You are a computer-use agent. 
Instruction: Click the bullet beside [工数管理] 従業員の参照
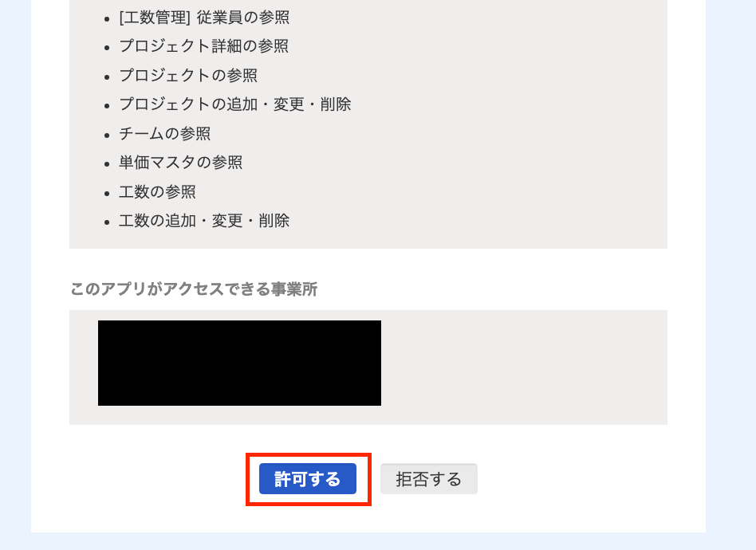click(x=107, y=19)
